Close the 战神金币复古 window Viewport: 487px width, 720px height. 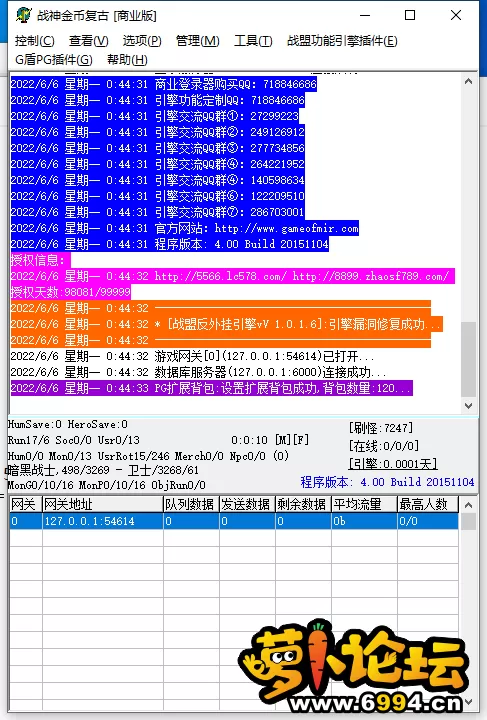tap(456, 15)
